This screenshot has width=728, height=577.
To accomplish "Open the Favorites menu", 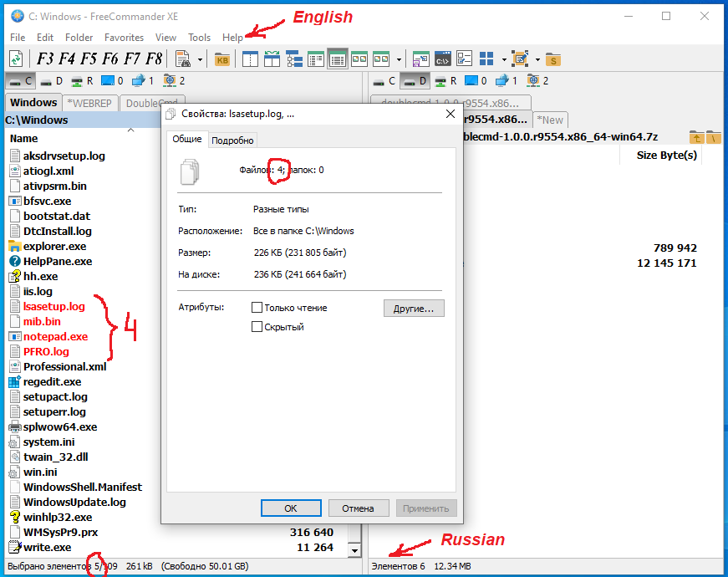I will (124, 37).
